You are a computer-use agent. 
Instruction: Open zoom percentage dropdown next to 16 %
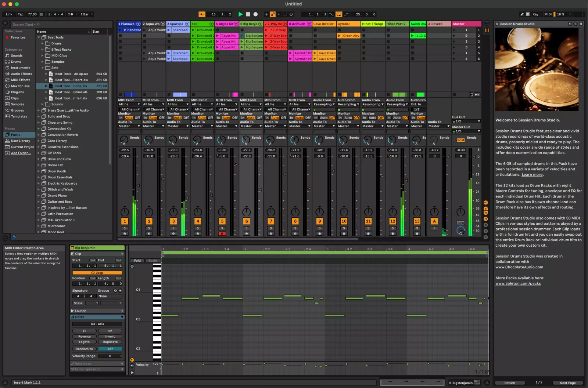[x=570, y=14]
